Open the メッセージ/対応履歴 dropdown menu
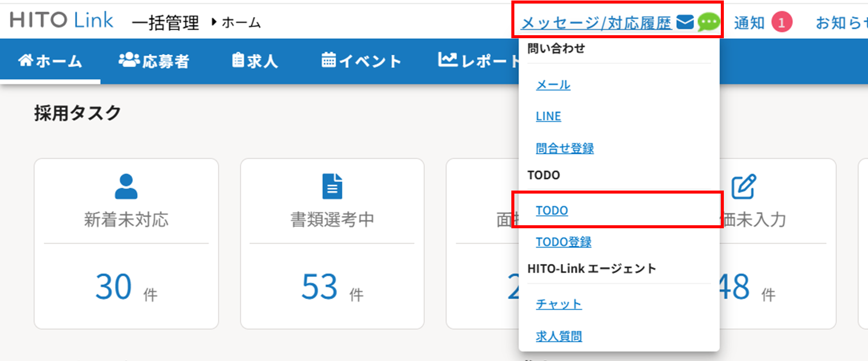868x361 pixels. [x=596, y=23]
